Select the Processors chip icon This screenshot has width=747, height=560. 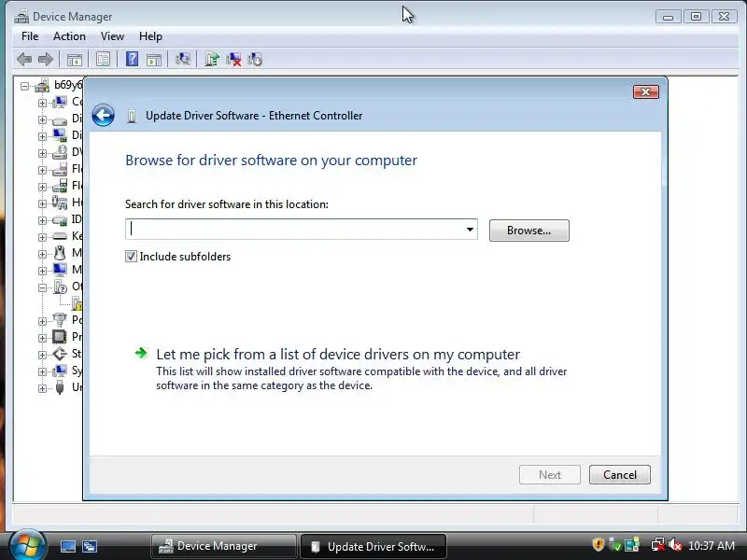coord(60,337)
